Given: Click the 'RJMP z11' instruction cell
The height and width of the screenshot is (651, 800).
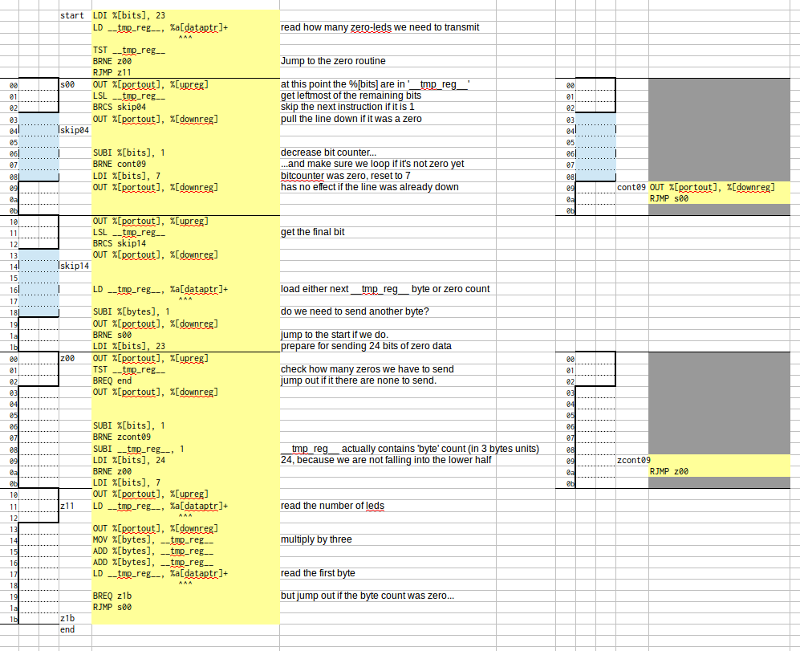Looking at the screenshot, I should [x=112, y=72].
